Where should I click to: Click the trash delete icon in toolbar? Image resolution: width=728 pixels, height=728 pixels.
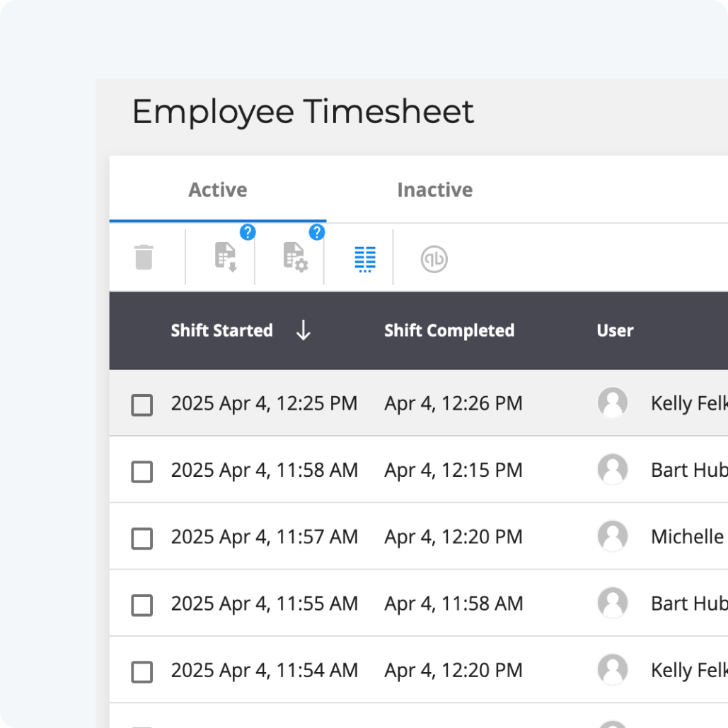click(144, 258)
